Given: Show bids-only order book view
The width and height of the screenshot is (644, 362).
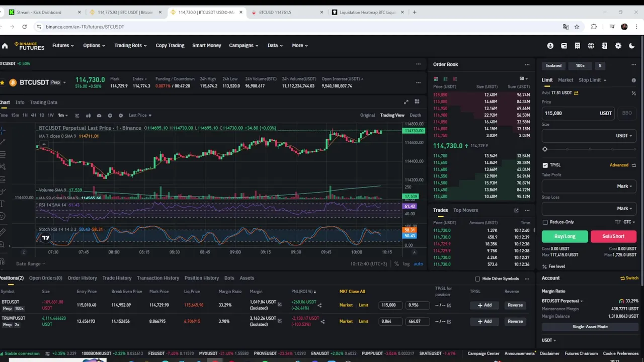Looking at the screenshot, I should [x=445, y=79].
